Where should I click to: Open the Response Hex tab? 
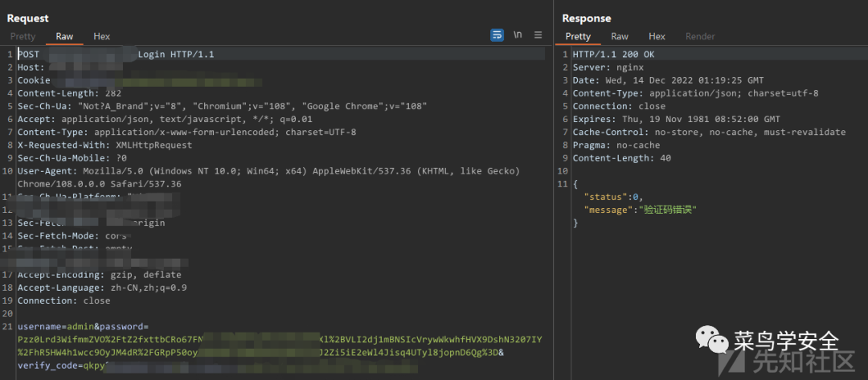coord(657,36)
